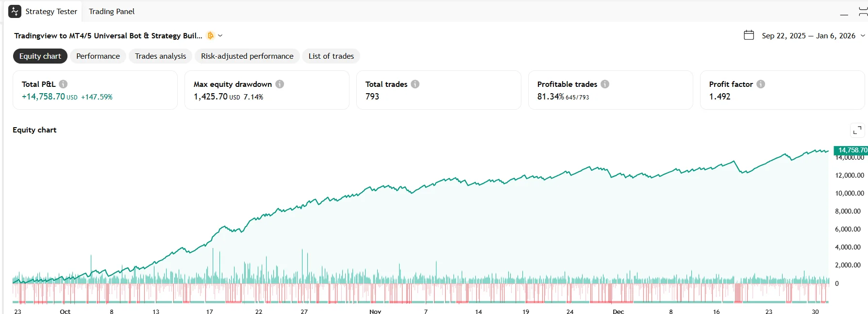Image resolution: width=868 pixels, height=314 pixels.
Task: Open the date range calendar icon
Action: (749, 35)
